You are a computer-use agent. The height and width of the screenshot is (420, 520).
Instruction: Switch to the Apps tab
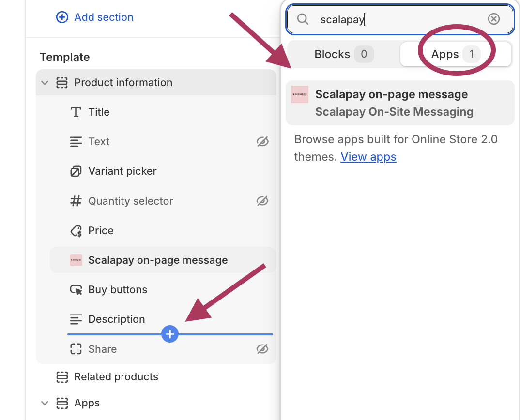[x=456, y=54]
